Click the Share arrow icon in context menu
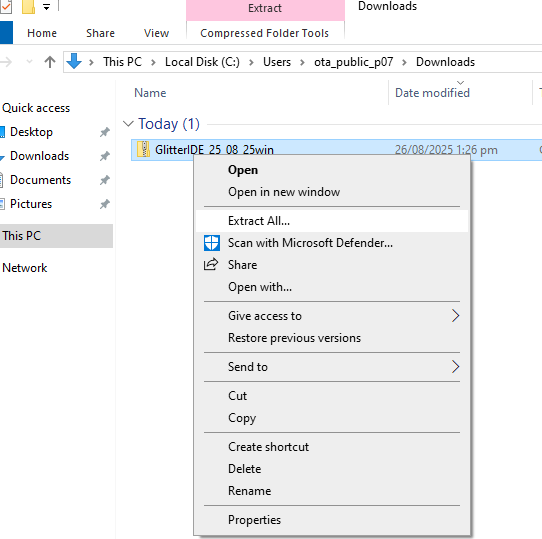This screenshot has height=539, width=542. tap(211, 264)
